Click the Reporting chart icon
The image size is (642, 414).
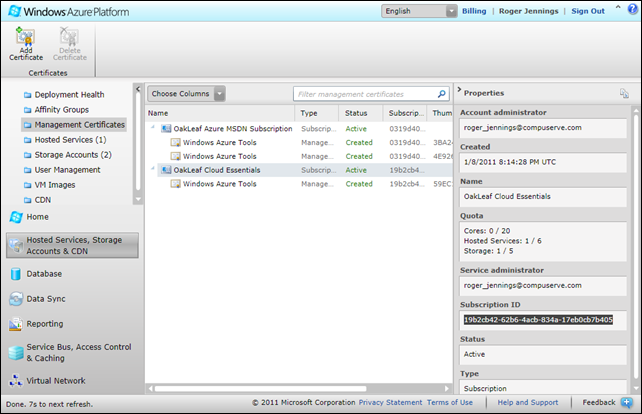coord(16,324)
